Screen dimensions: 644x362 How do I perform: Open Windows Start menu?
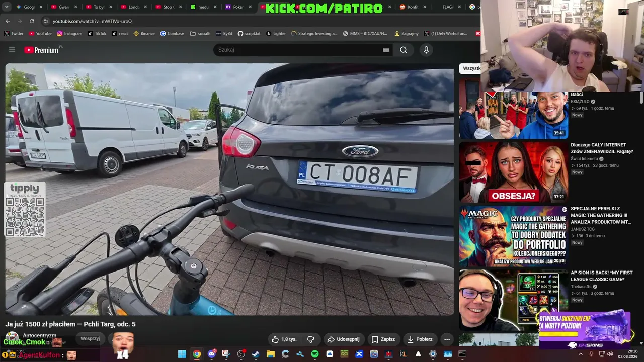tap(182, 354)
